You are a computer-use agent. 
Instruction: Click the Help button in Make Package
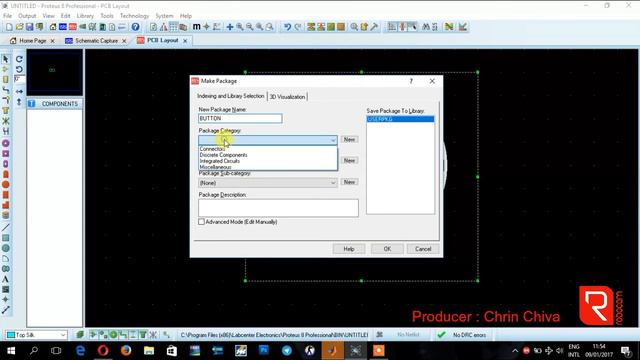pos(349,249)
